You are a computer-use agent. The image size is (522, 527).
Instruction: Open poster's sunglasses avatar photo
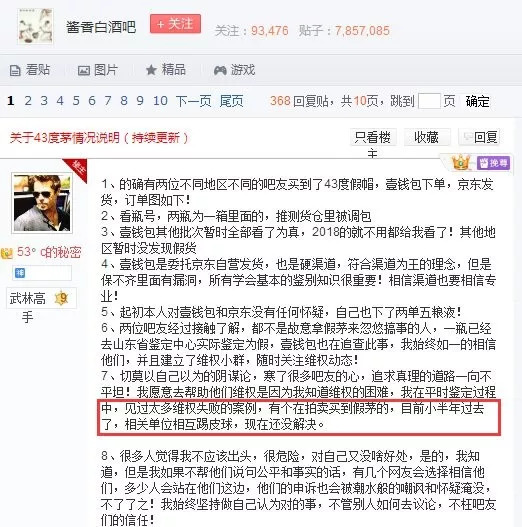[x=42, y=203]
